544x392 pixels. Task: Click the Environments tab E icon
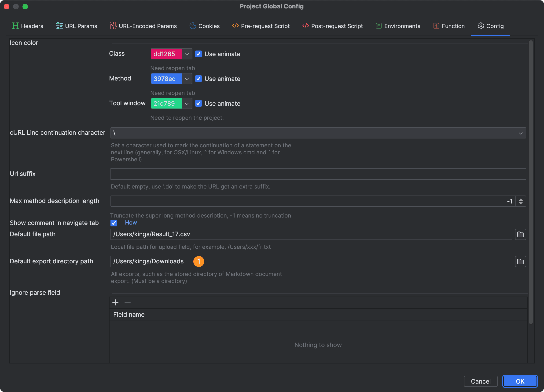coord(379,26)
